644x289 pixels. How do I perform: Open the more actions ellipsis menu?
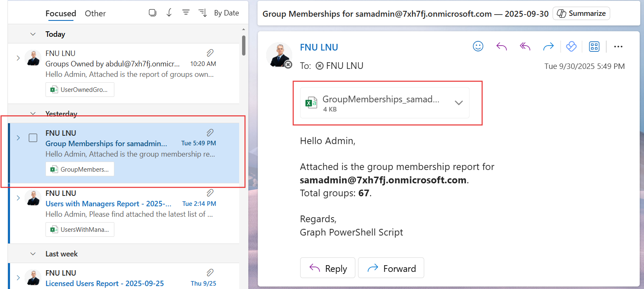point(618,46)
